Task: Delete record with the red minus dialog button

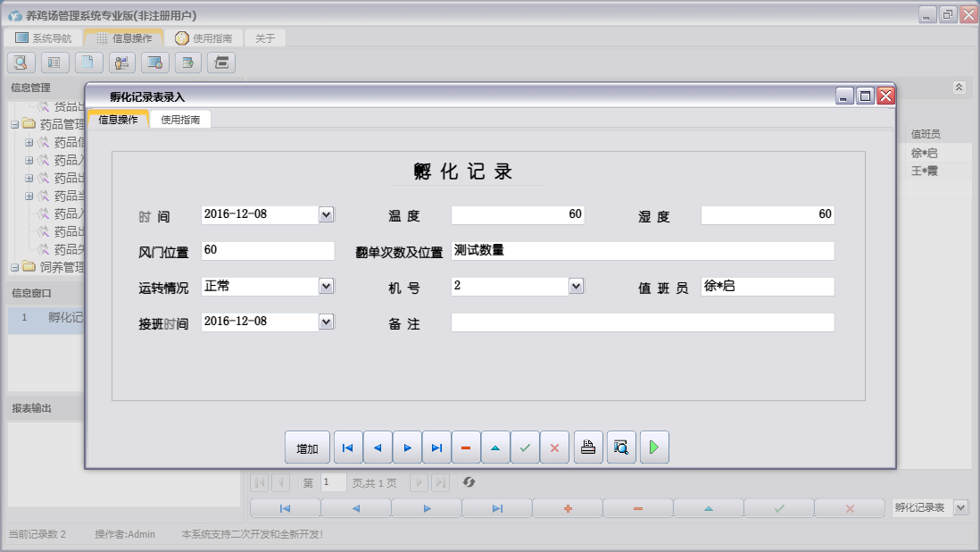Action: (x=466, y=447)
